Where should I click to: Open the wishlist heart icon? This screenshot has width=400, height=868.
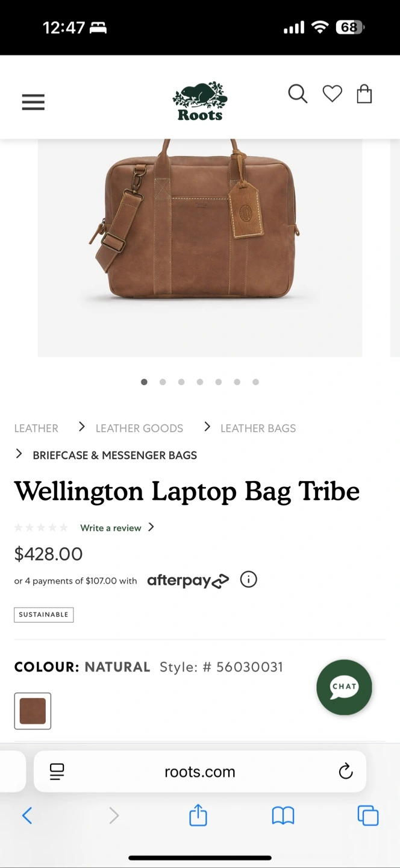[x=332, y=94]
